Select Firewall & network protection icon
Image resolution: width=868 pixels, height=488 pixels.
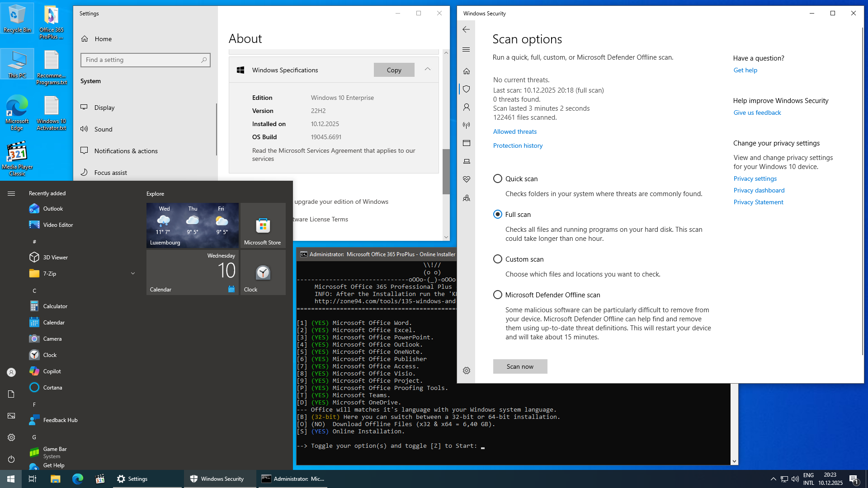467,125
